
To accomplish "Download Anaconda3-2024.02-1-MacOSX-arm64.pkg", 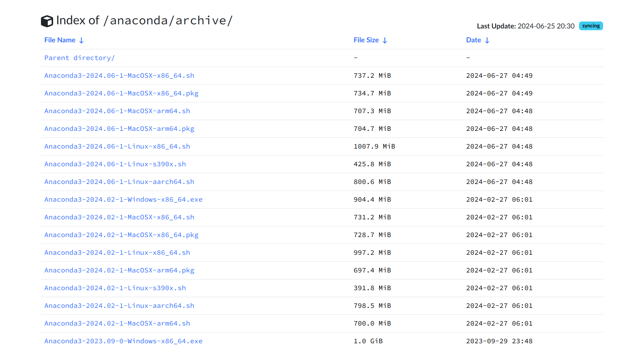I will (x=119, y=270).
